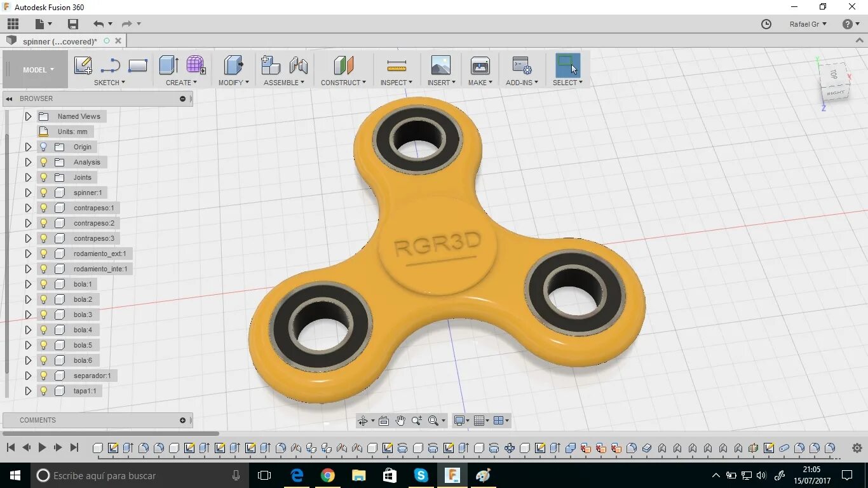Toggle visibility bulb of contrapeso:1
The image size is (868, 488).
pos(44,208)
